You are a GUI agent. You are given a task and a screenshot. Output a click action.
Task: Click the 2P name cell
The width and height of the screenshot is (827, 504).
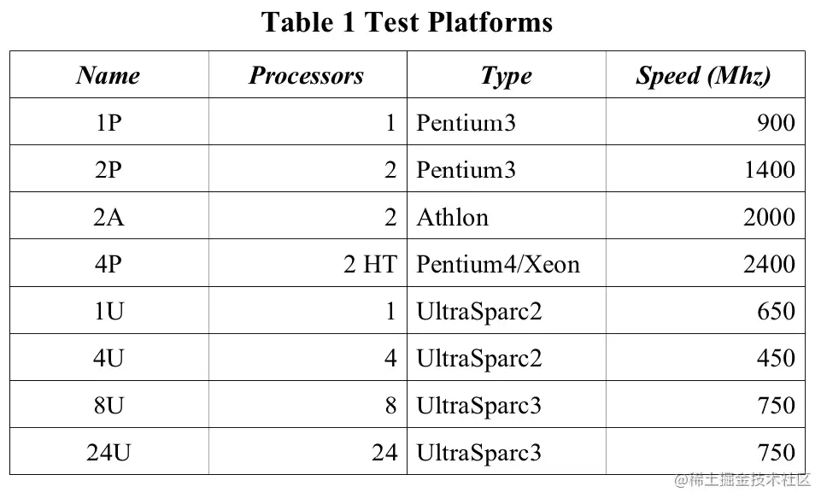pos(109,170)
